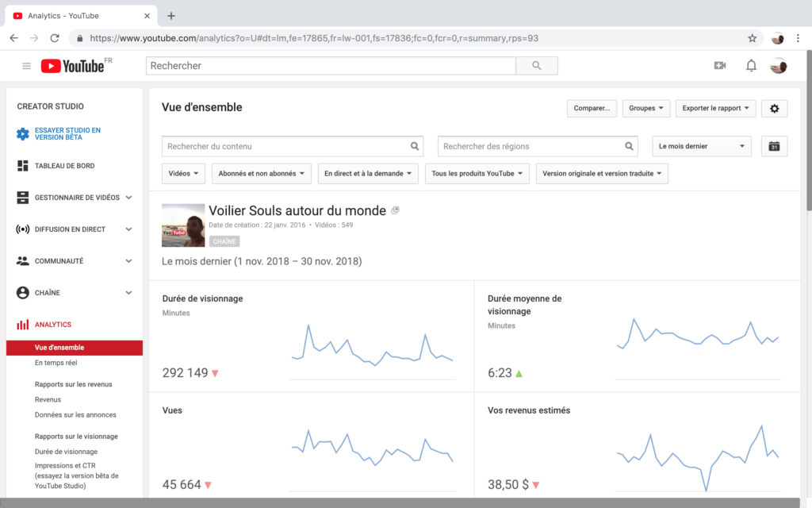Click the Rechercher du contenu field
Image resolution: width=812 pixels, height=508 pixels.
pos(293,146)
